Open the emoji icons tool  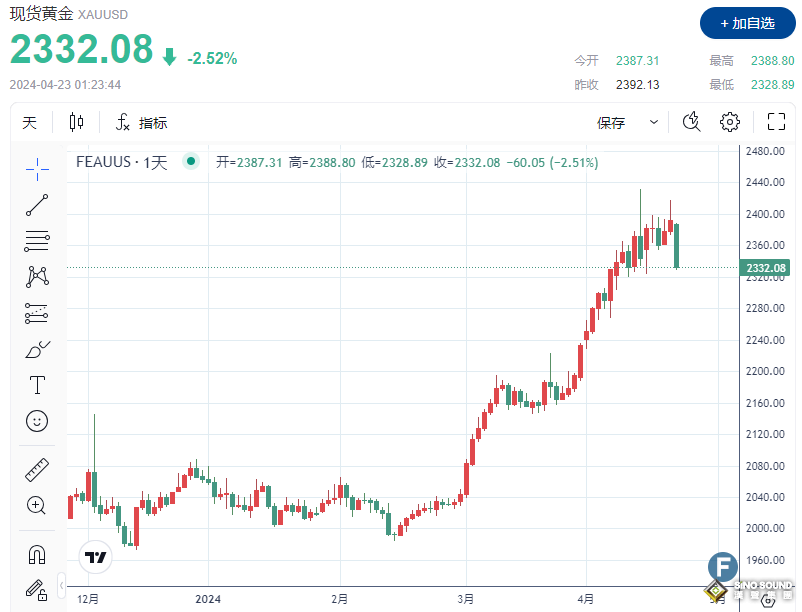pyautogui.click(x=37, y=421)
